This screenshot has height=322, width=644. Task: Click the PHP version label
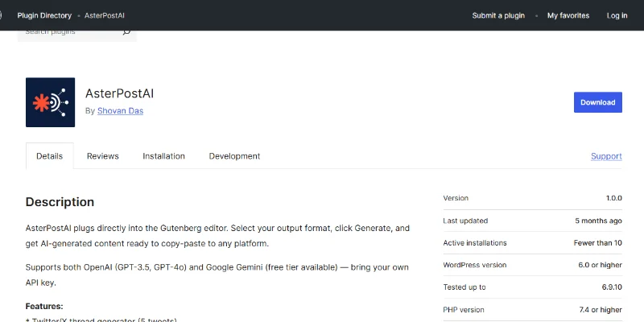click(464, 310)
